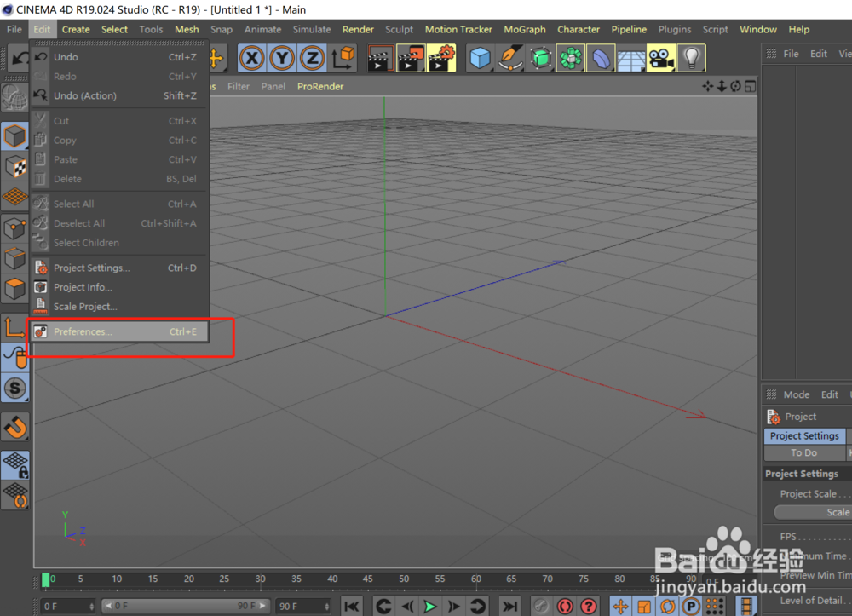Toggle X axis lock button
The height and width of the screenshot is (616, 852).
coord(251,58)
